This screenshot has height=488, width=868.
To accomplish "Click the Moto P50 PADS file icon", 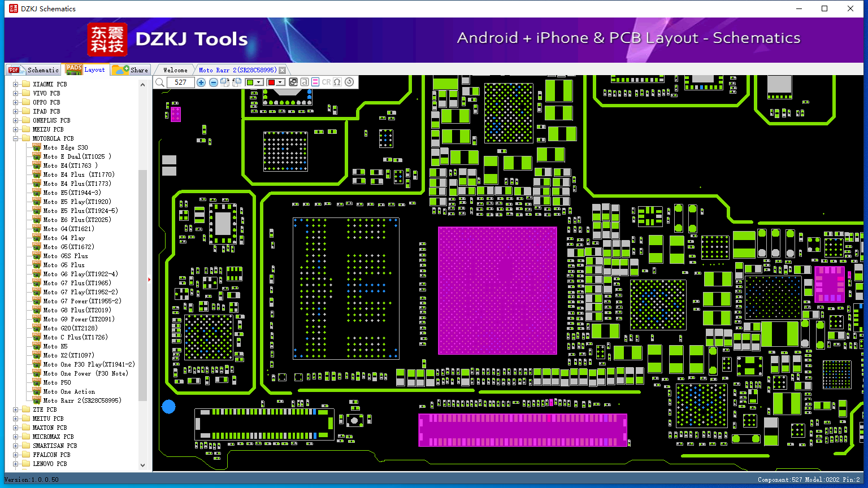I will pyautogui.click(x=37, y=382).
